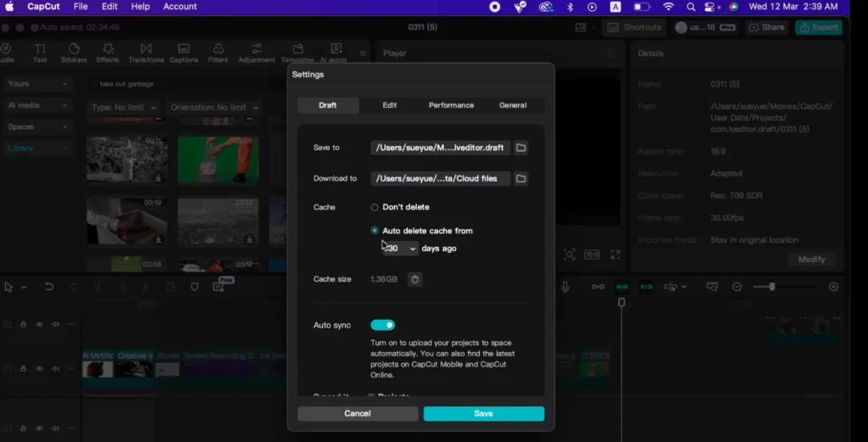Viewport: 868px width, 442px height.
Task: Open the Account menu
Action: pyautogui.click(x=180, y=7)
